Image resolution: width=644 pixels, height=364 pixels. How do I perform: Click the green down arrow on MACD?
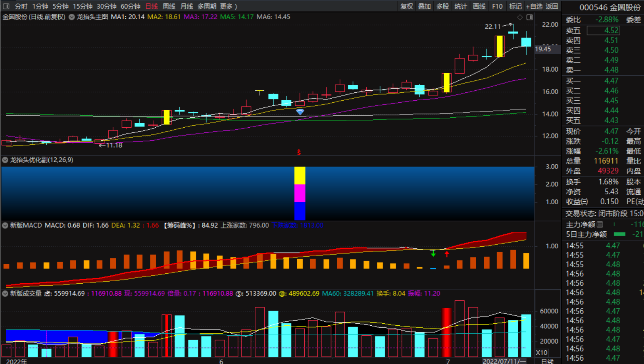coord(433,253)
